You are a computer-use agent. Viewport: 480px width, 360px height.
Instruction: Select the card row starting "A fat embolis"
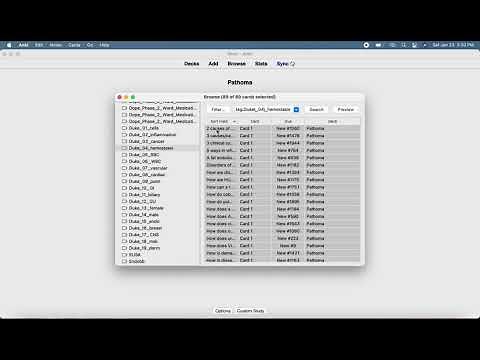pyautogui.click(x=283, y=158)
